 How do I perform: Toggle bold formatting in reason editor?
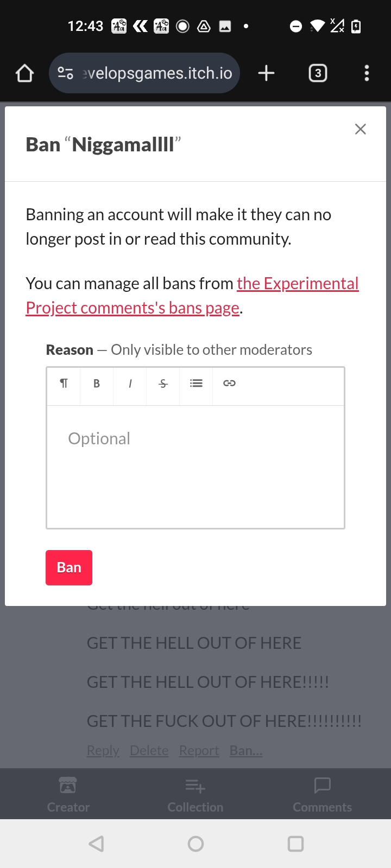(x=97, y=384)
